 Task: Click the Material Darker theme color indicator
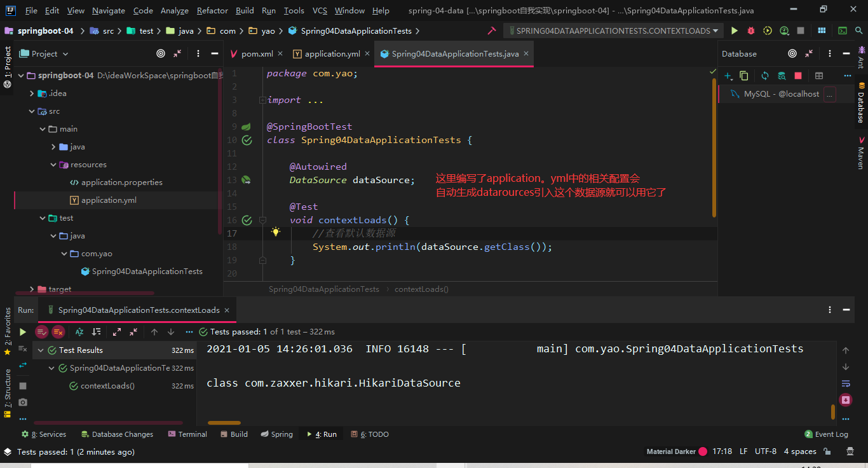(703, 451)
